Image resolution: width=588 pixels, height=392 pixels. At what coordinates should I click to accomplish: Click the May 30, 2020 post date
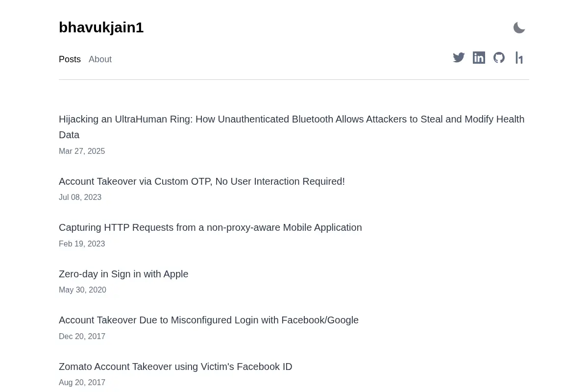tap(82, 290)
